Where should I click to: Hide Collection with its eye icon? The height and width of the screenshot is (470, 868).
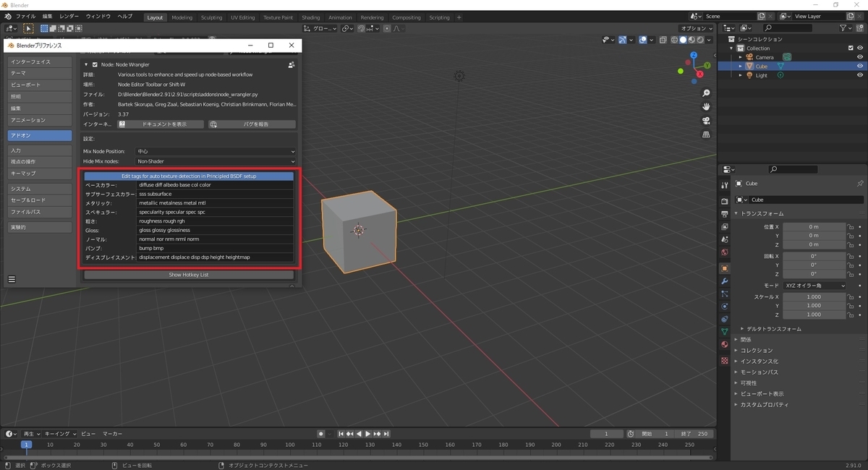click(860, 48)
